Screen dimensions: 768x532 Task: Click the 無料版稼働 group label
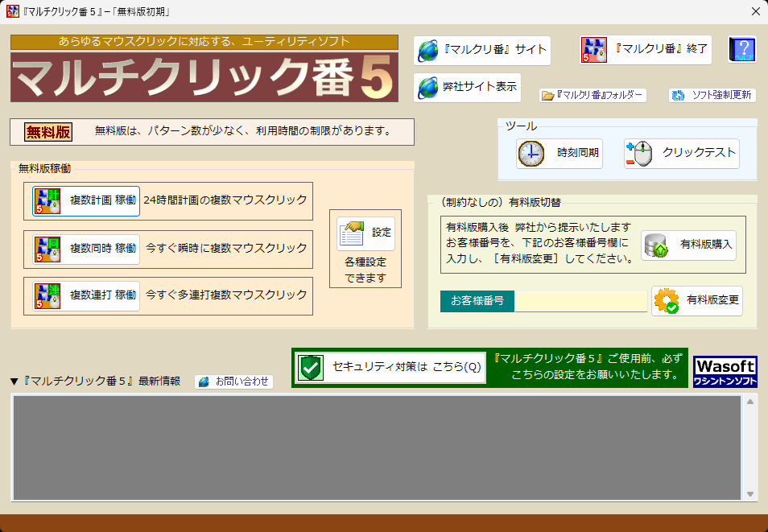44,168
